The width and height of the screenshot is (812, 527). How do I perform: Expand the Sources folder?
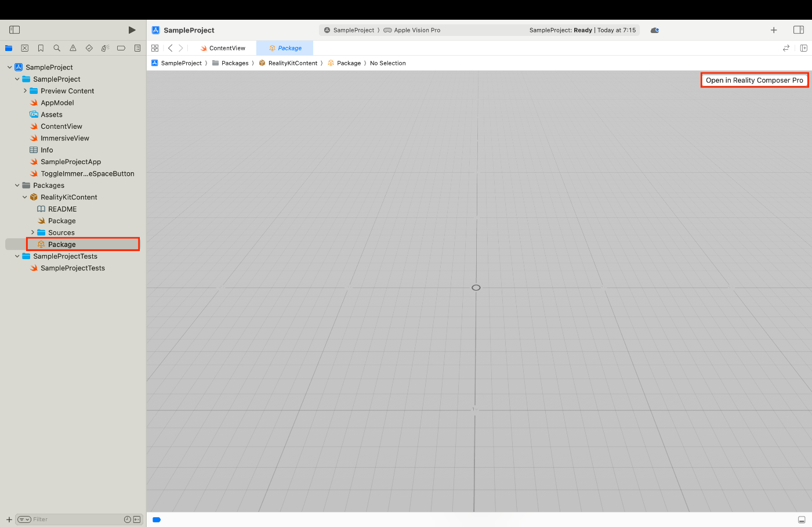pyautogui.click(x=32, y=232)
